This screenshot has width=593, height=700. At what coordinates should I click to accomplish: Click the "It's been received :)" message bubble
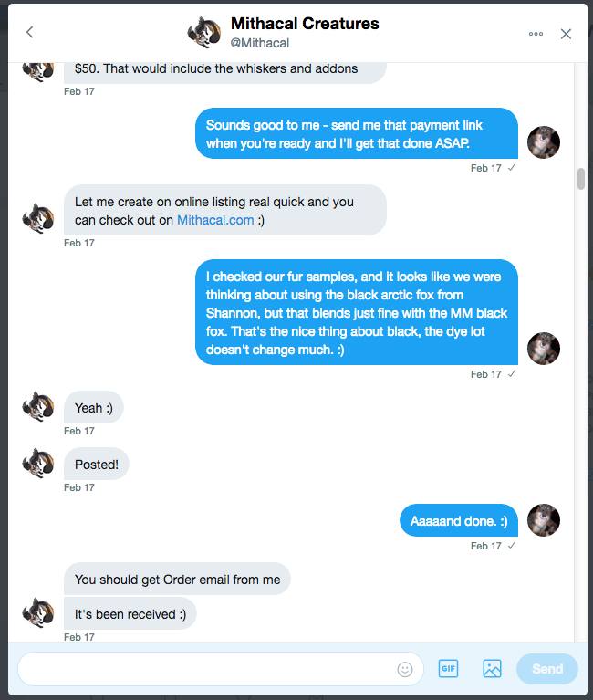coord(130,614)
